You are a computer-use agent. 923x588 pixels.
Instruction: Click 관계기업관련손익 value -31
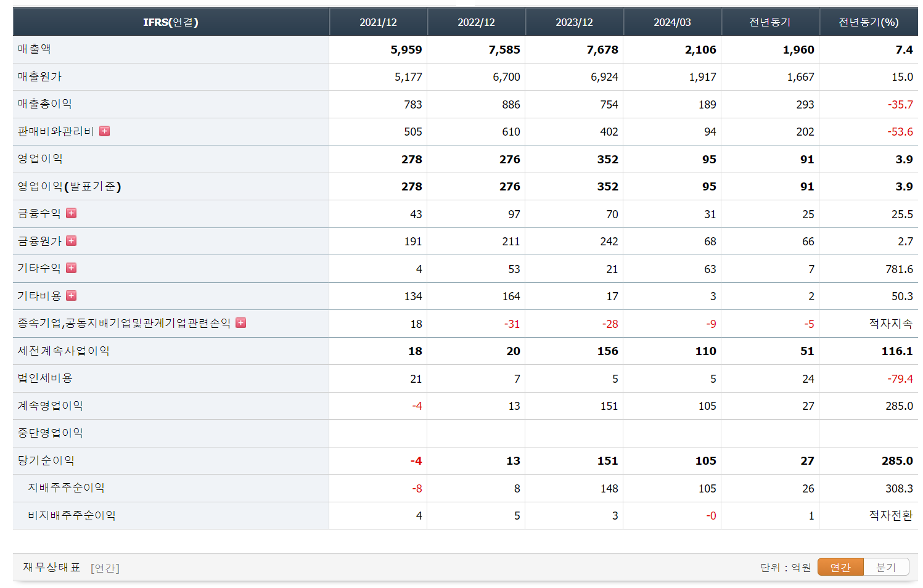click(512, 324)
